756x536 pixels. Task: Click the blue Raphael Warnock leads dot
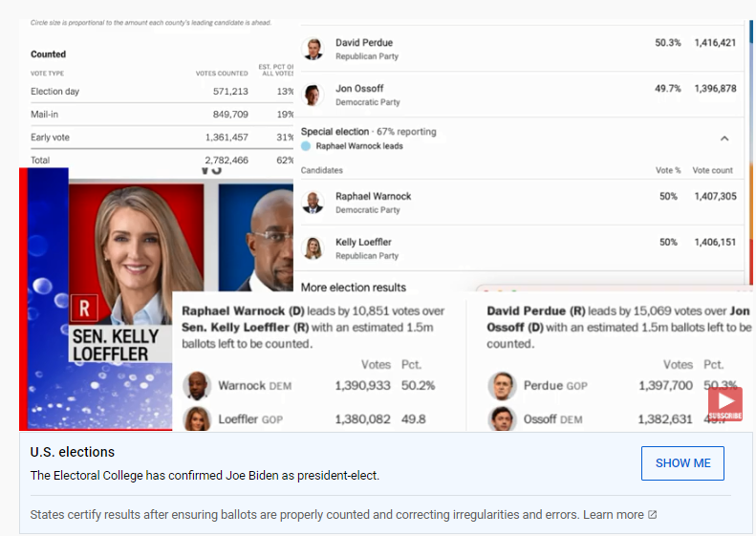[x=306, y=146]
